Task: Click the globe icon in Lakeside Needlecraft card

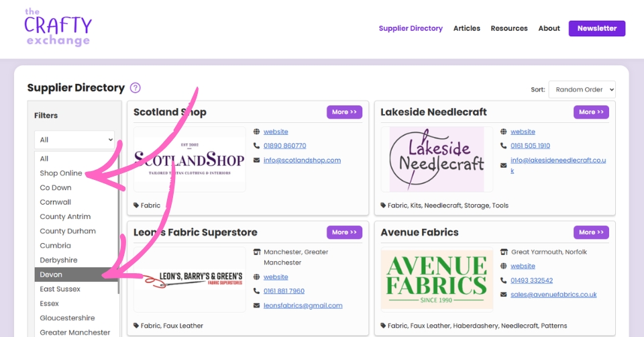Action: pyautogui.click(x=504, y=132)
